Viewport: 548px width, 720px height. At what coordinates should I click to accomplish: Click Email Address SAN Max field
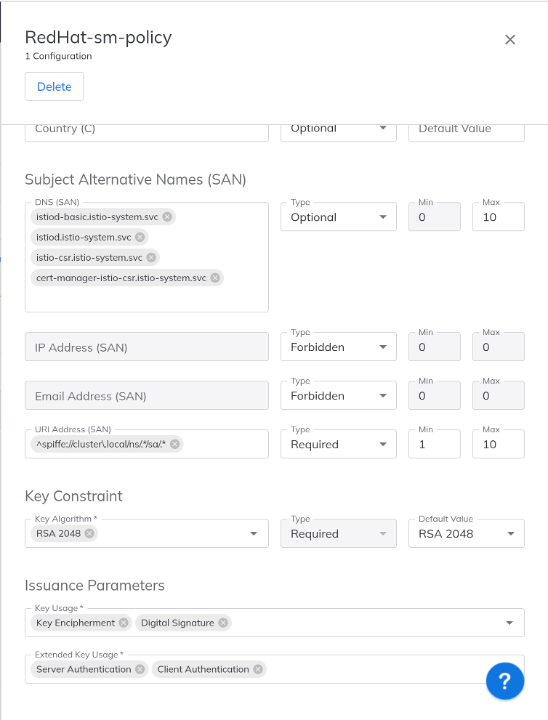(x=498, y=395)
